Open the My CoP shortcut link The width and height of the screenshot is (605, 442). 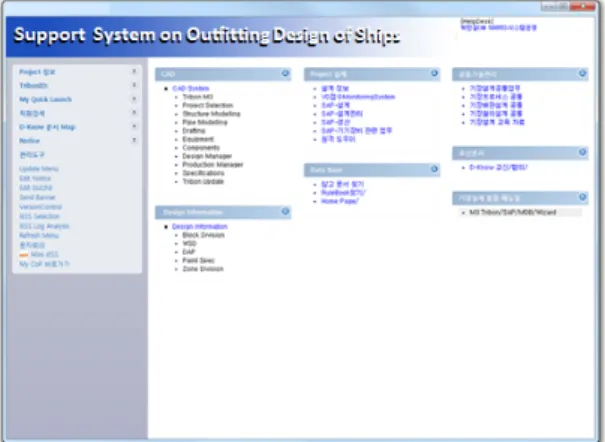(44, 264)
